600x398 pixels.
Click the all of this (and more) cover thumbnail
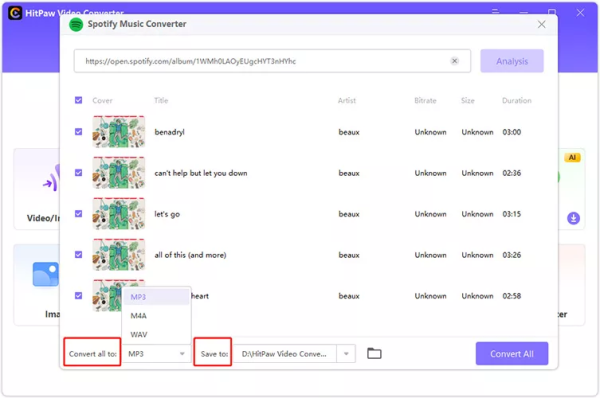tap(119, 254)
